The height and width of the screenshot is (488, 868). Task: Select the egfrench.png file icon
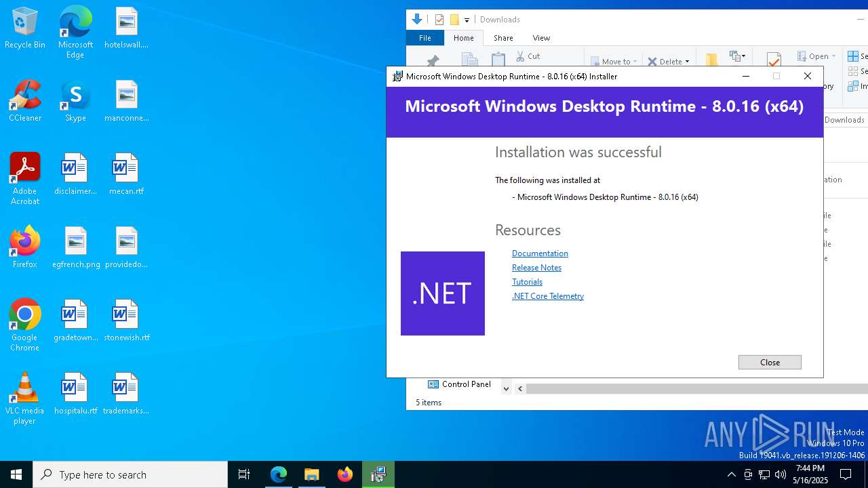[x=76, y=247]
